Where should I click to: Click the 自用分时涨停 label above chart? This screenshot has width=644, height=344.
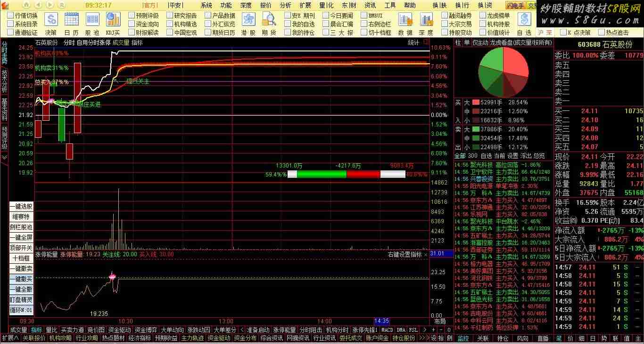pos(93,42)
